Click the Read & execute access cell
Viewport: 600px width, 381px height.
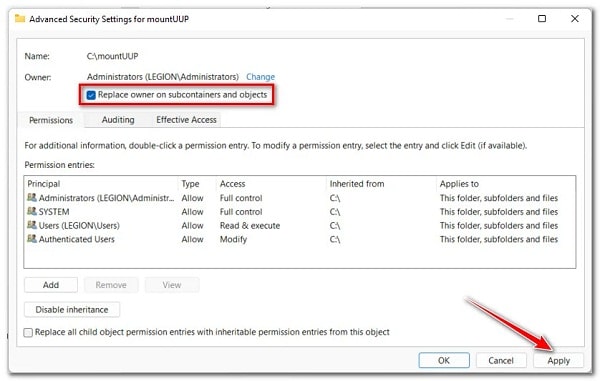click(250, 226)
